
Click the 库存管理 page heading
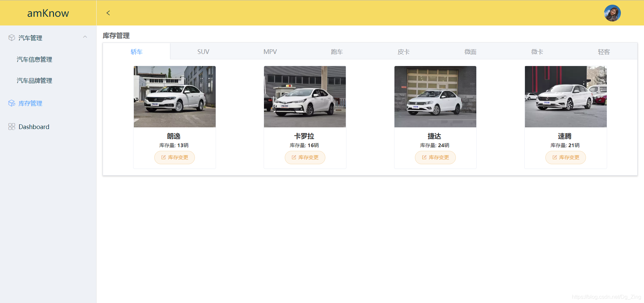116,36
